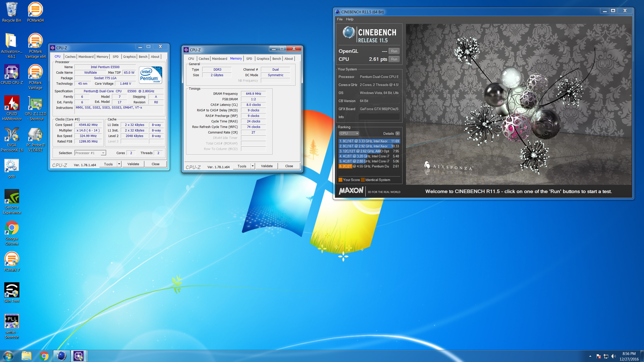Click Validate in Memory CPU-Z window
644x362 pixels.
point(267,166)
